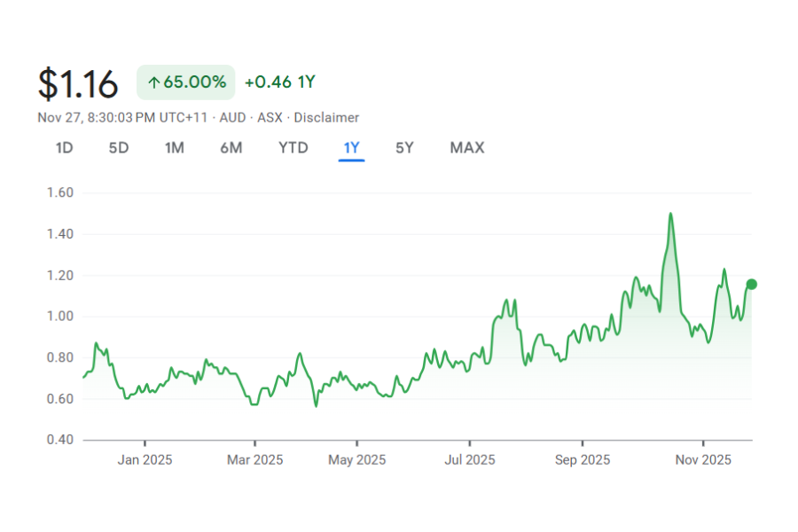Select the YTD range tab

(293, 148)
